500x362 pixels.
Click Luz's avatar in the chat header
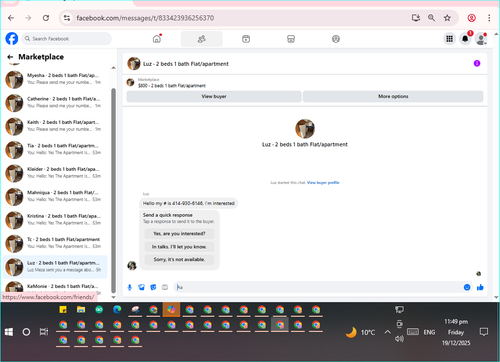tap(134, 64)
